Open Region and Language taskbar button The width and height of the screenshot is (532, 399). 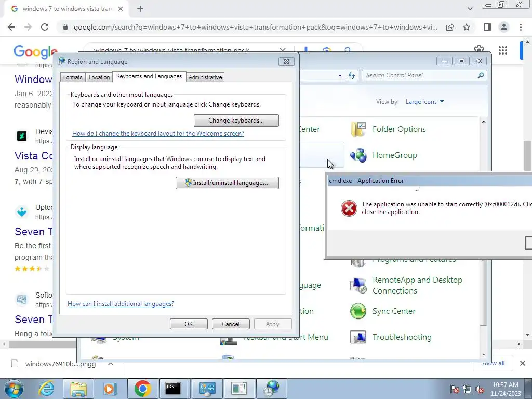pos(272,389)
